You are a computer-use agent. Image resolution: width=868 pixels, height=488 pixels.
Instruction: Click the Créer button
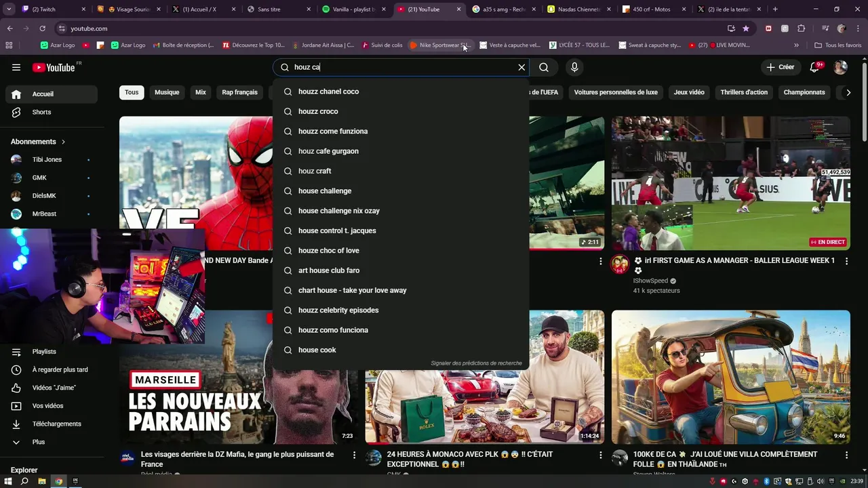point(780,67)
